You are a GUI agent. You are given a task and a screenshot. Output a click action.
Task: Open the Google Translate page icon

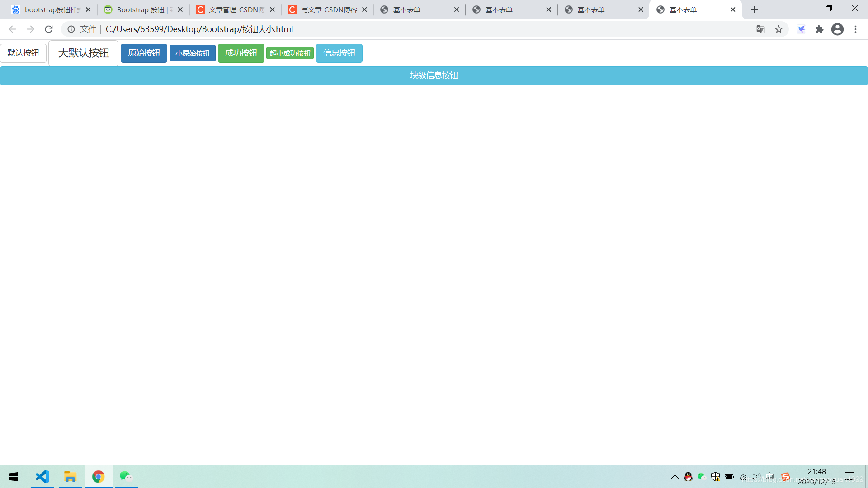pyautogui.click(x=760, y=29)
